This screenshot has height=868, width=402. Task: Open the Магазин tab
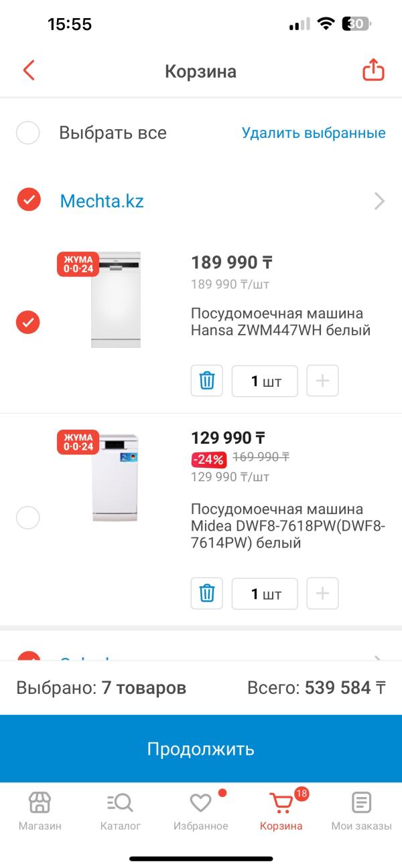coord(40,810)
